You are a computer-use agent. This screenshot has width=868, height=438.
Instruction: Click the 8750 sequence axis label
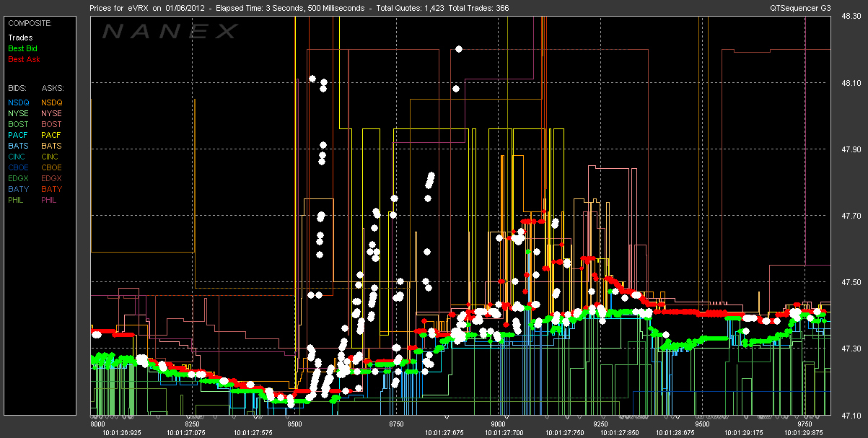click(397, 424)
